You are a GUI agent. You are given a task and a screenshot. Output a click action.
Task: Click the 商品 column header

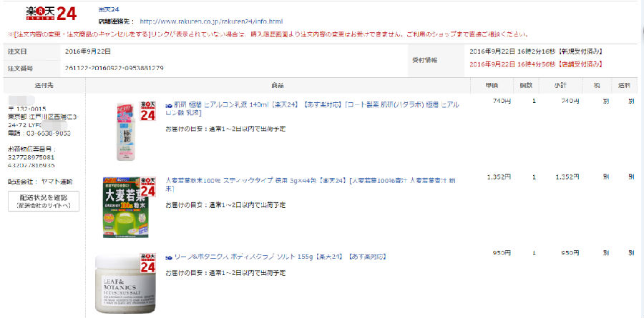[x=278, y=85]
